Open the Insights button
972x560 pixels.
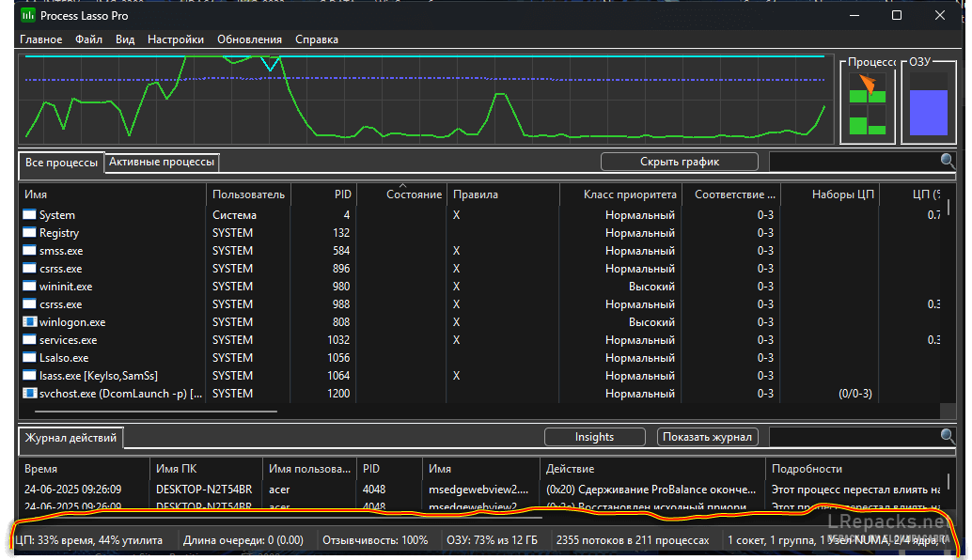(594, 437)
